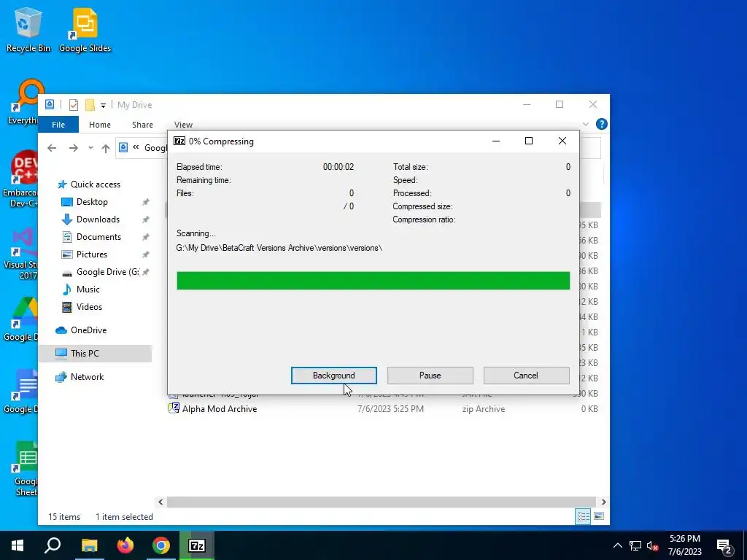Click the New folder icon in title bar
This screenshot has height=560, width=747.
(x=90, y=105)
